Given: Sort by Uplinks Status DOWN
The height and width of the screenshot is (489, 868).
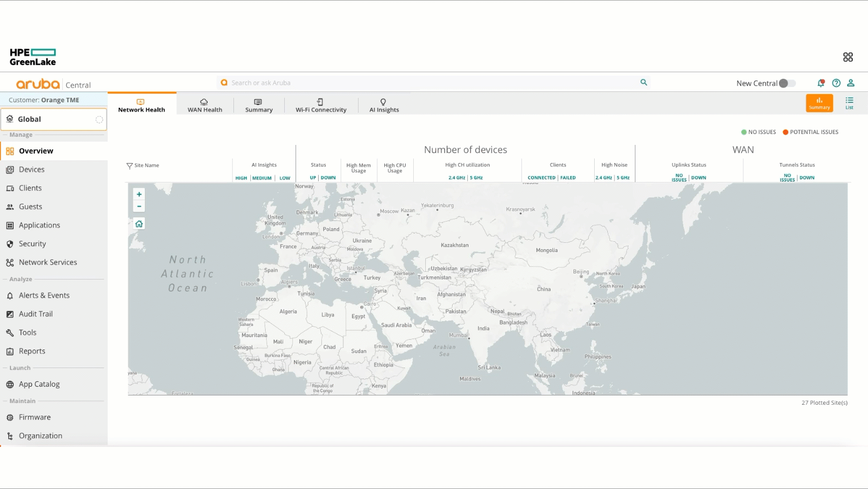Looking at the screenshot, I should coord(699,178).
